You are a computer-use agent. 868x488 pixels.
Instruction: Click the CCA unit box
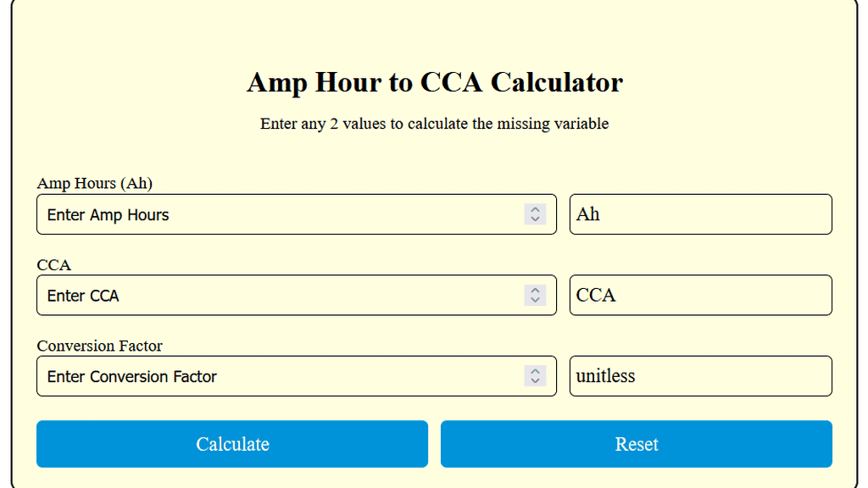pos(701,295)
